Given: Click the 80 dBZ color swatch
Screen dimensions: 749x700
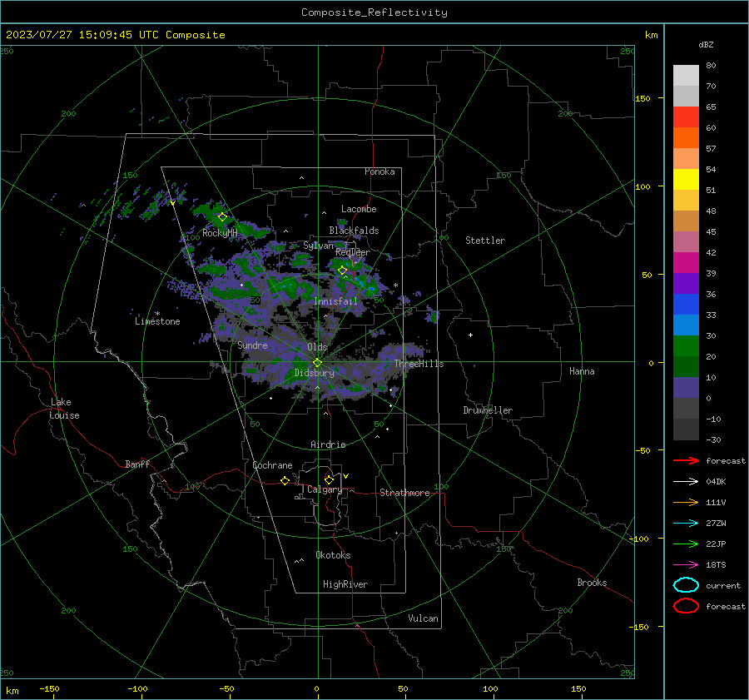Looking at the screenshot, I should [x=686, y=76].
